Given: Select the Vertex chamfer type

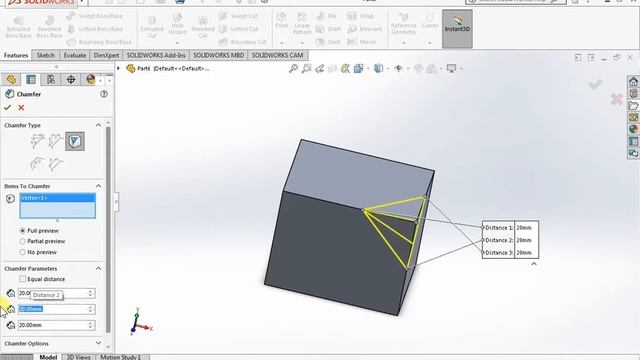Looking at the screenshot, I should pos(75,141).
